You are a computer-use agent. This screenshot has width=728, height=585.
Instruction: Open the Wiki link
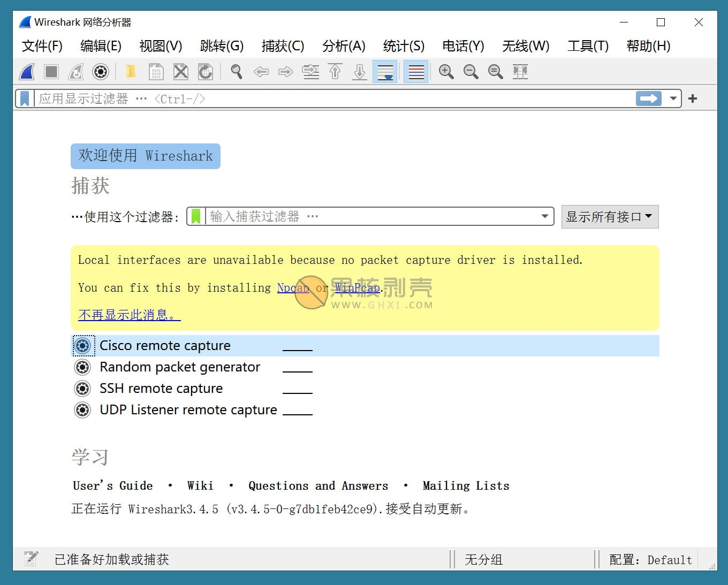[200, 485]
